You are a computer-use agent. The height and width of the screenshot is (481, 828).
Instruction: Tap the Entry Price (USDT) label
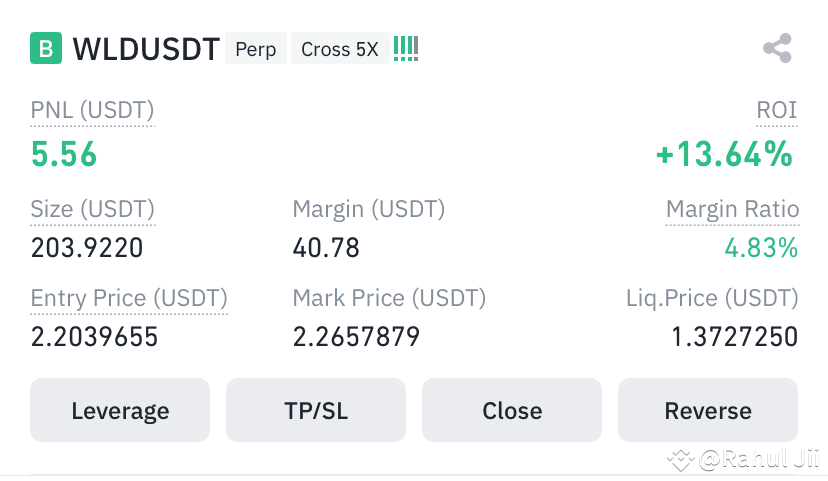129,298
